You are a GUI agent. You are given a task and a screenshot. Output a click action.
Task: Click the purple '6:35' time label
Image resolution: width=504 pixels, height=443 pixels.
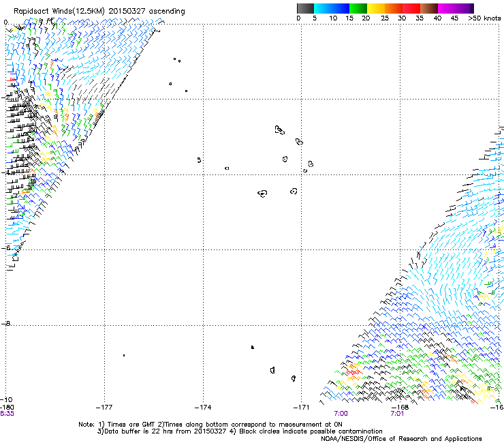[x=7, y=414]
